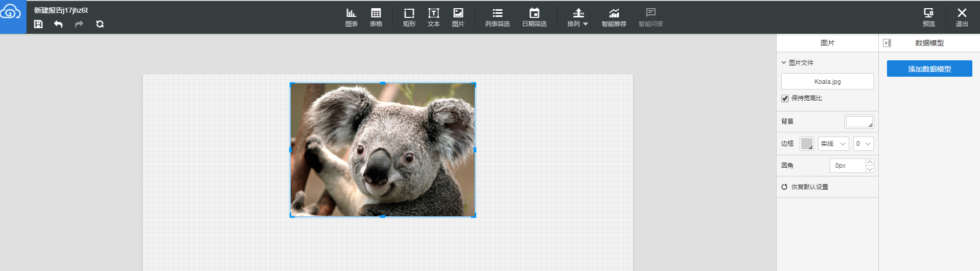Toggle the 保持宽高比 checkbox
Image resolution: width=980 pixels, height=271 pixels.
pyautogui.click(x=785, y=98)
